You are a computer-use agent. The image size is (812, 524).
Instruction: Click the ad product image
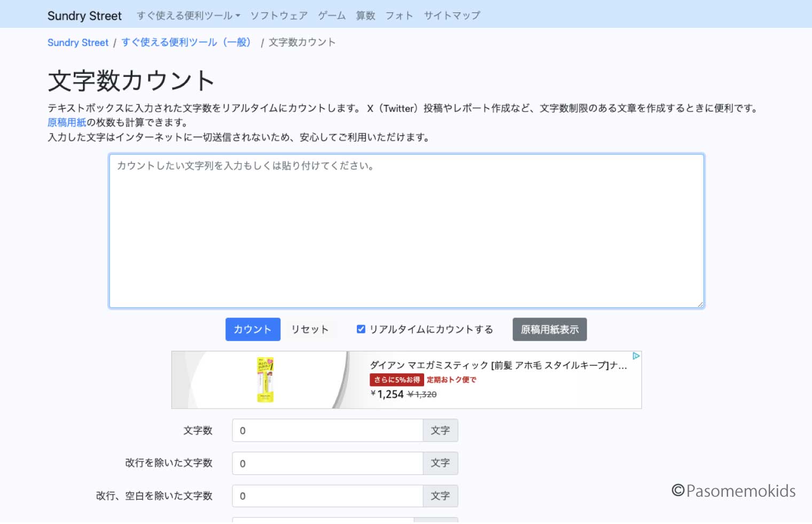(265, 380)
